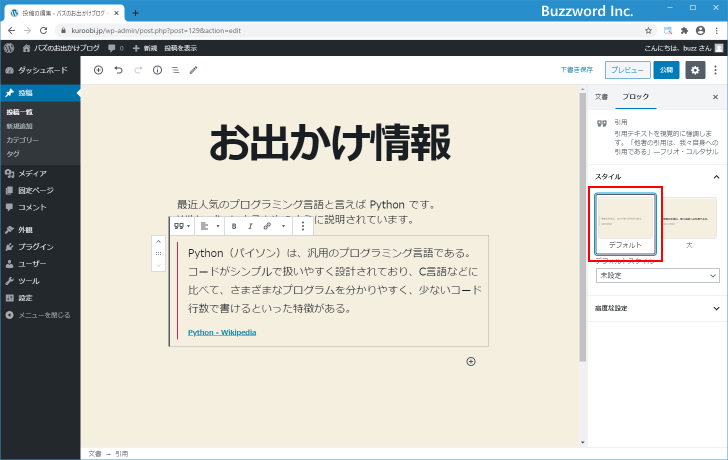The image size is (728, 460).
Task: Change block type via the quote icon
Action: pyautogui.click(x=182, y=226)
